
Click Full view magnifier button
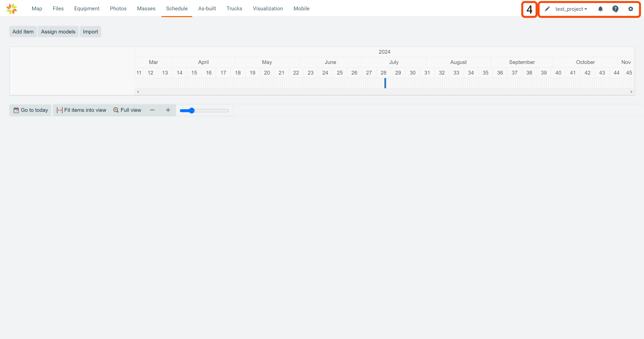pos(127,110)
